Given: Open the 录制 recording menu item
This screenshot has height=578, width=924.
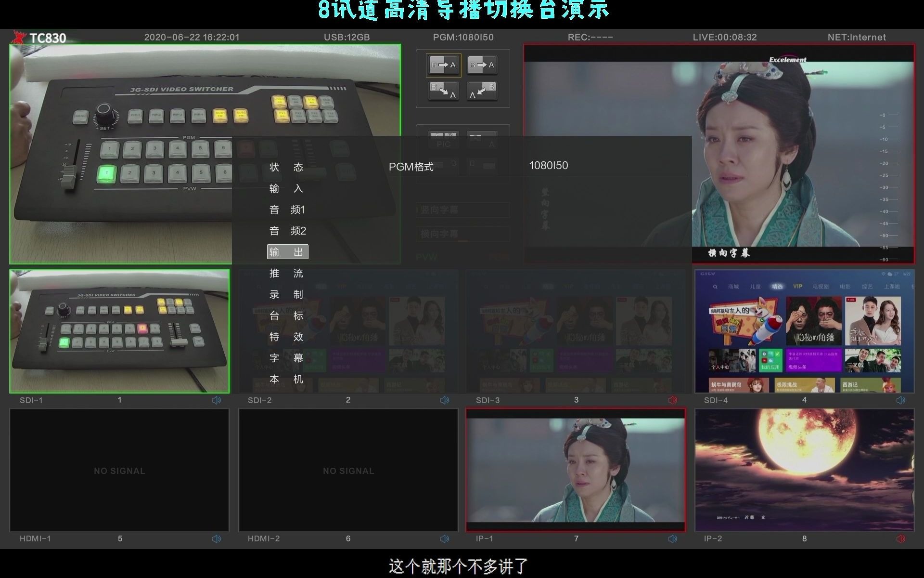Looking at the screenshot, I should pos(287,294).
